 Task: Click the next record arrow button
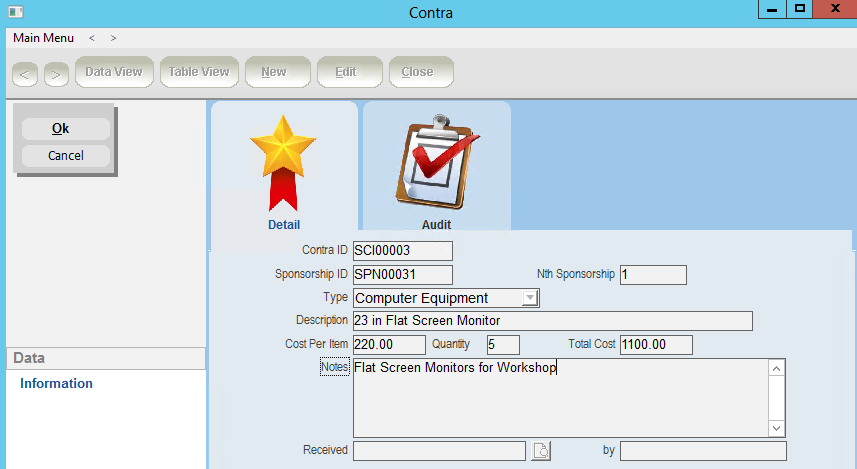(x=56, y=73)
